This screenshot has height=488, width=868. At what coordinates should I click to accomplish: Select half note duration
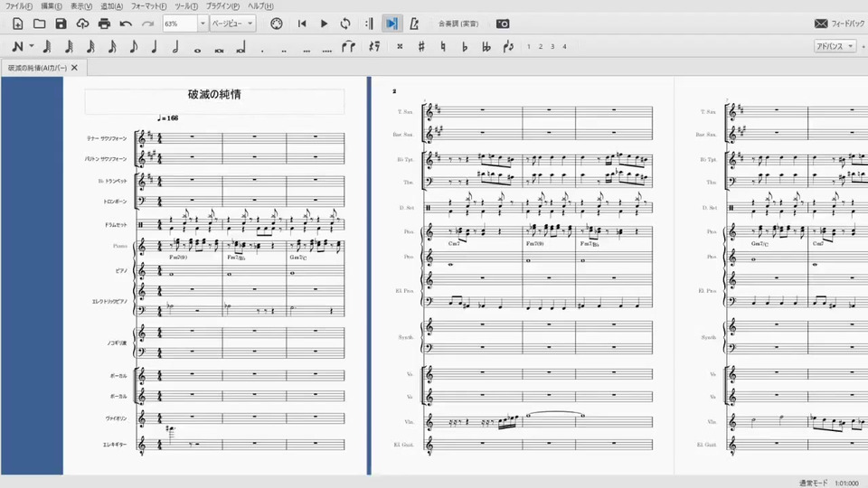(x=175, y=46)
